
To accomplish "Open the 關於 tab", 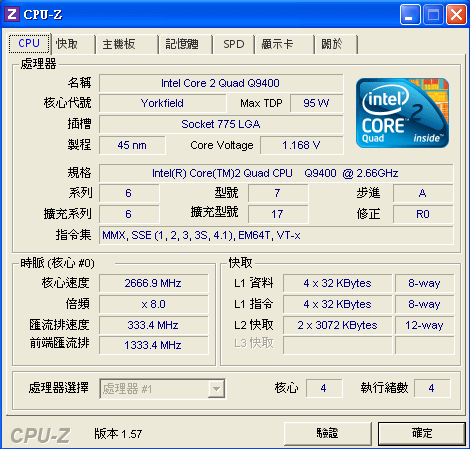I will (x=336, y=44).
